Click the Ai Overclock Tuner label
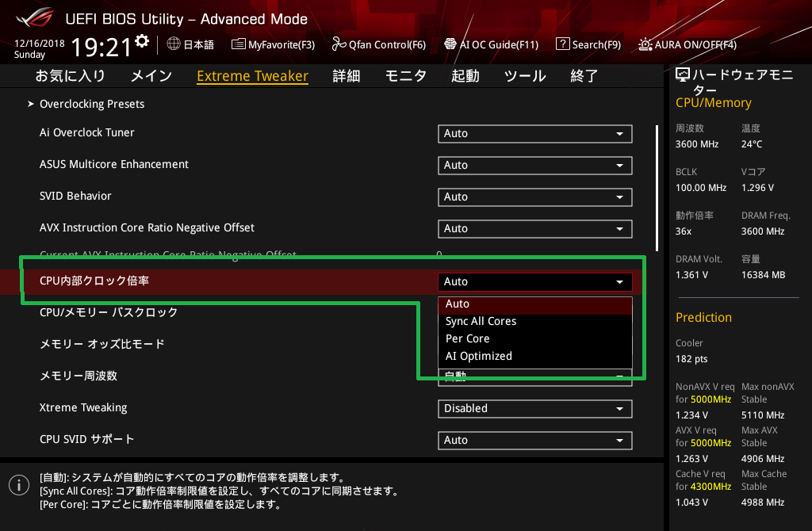The width and height of the screenshot is (812, 531). coord(87,132)
